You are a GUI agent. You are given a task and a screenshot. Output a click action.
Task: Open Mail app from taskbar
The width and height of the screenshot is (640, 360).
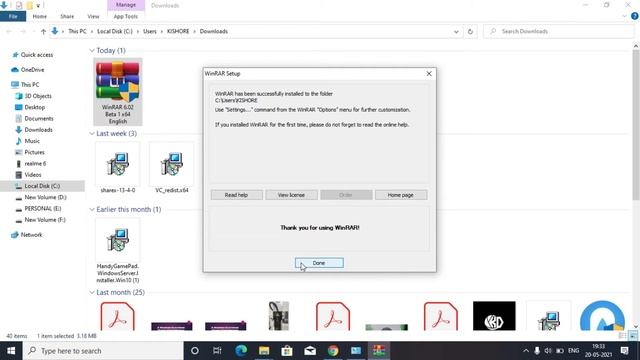(310, 351)
